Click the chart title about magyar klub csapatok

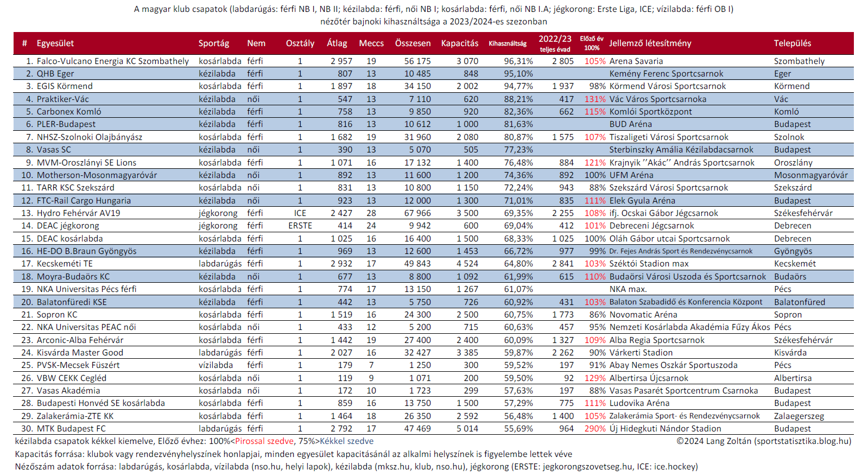(434, 15)
